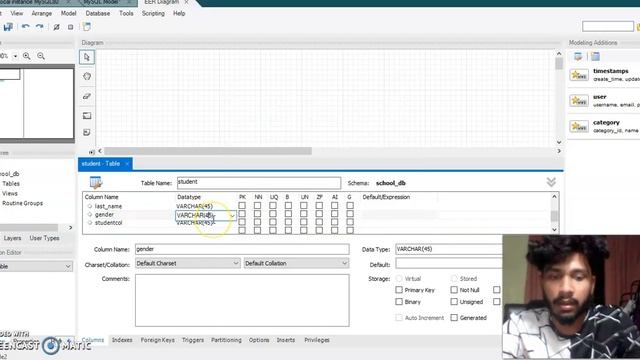The image size is (640, 360).
Task: Click the column icon next to last_name
Action: pyautogui.click(x=90, y=206)
